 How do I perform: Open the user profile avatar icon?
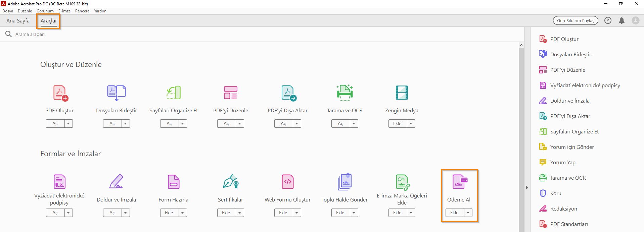(636, 20)
